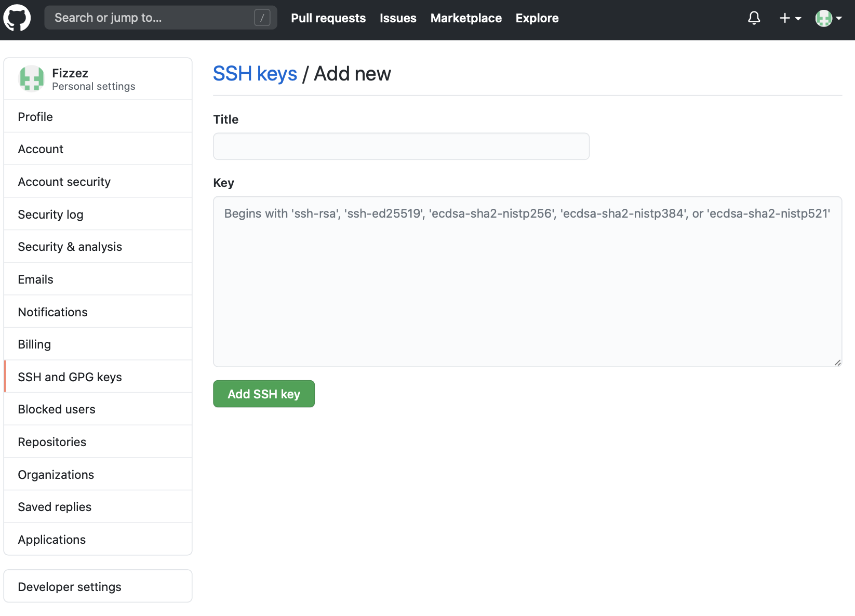This screenshot has width=855, height=616.
Task: Open the Developer settings section
Action: click(69, 586)
